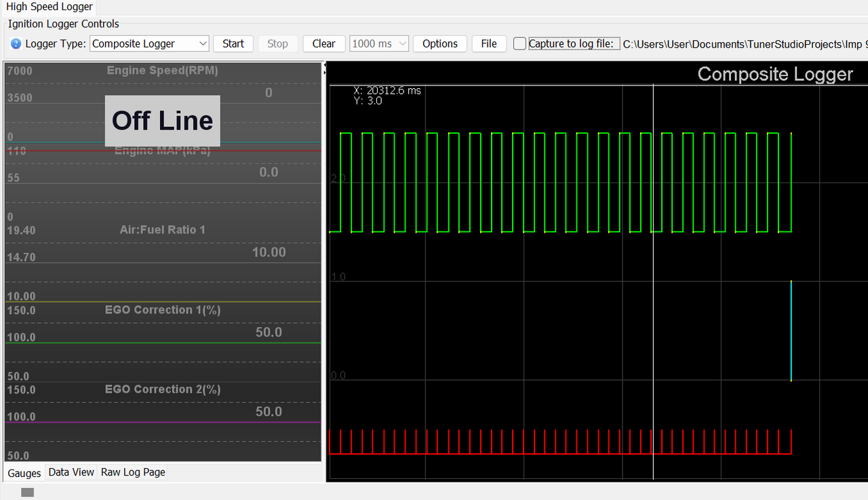The height and width of the screenshot is (500, 868).
Task: Click the 50.0 EGO Correction 2 value
Action: (x=269, y=412)
